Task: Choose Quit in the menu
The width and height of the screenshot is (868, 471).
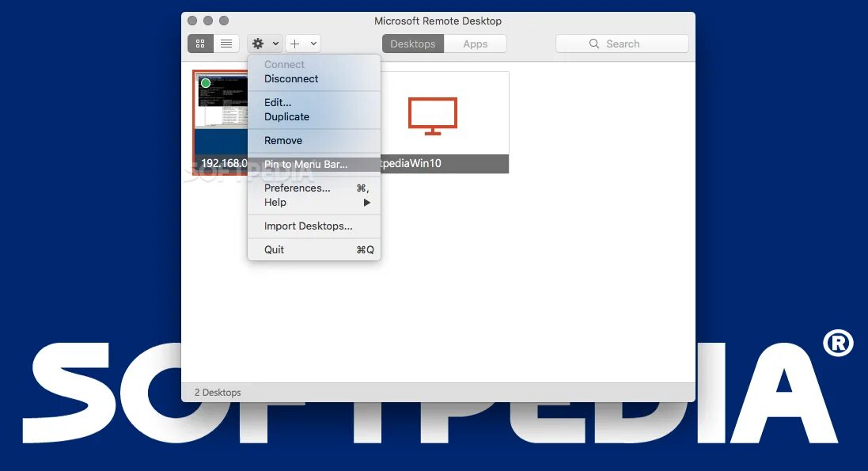Action: tap(314, 250)
